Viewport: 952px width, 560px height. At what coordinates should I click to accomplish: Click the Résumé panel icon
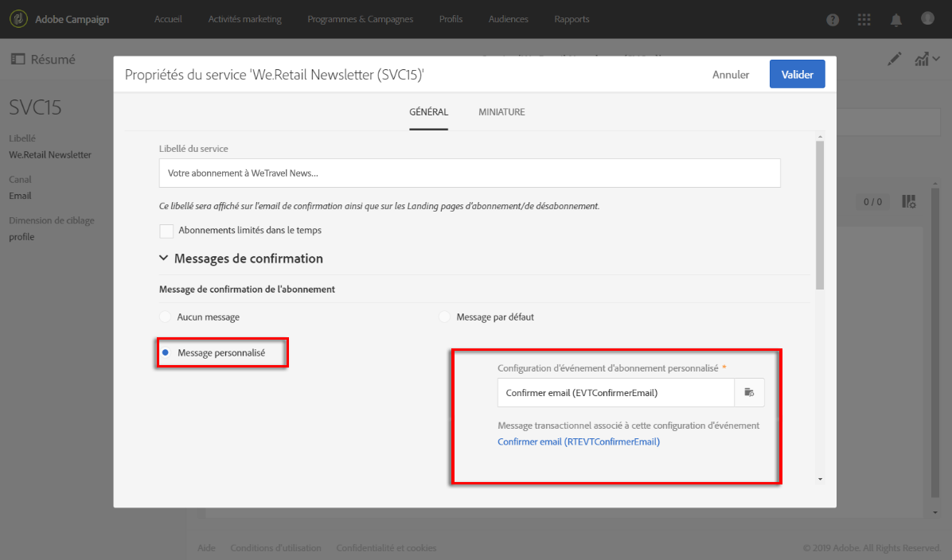pos(18,59)
